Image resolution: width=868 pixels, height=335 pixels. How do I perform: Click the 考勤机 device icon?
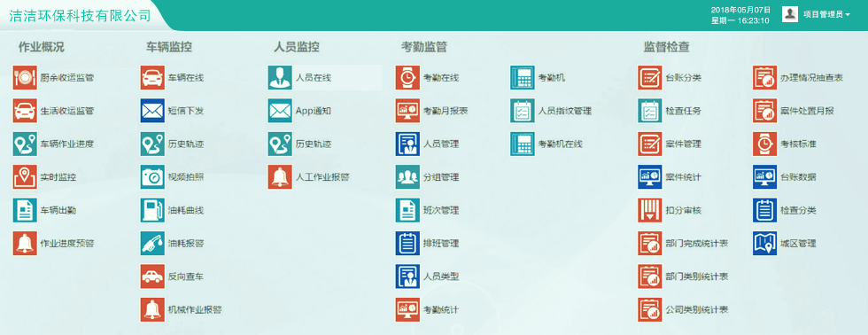click(523, 77)
